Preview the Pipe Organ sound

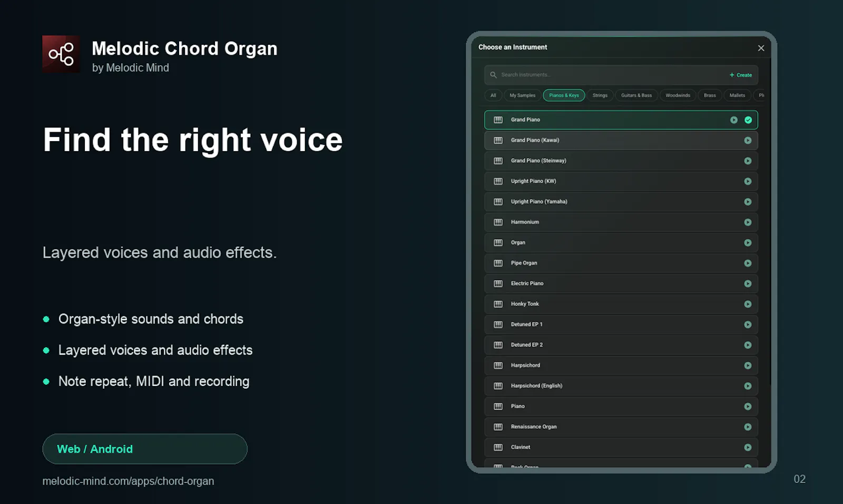tap(748, 263)
